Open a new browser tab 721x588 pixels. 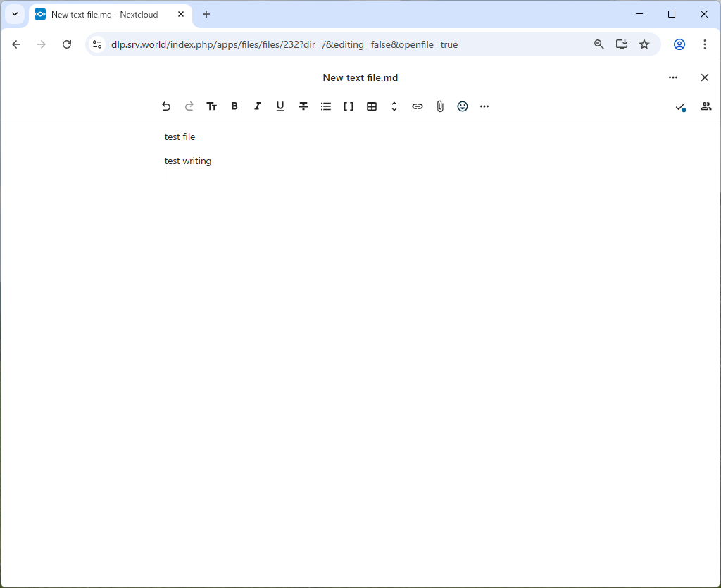(206, 14)
